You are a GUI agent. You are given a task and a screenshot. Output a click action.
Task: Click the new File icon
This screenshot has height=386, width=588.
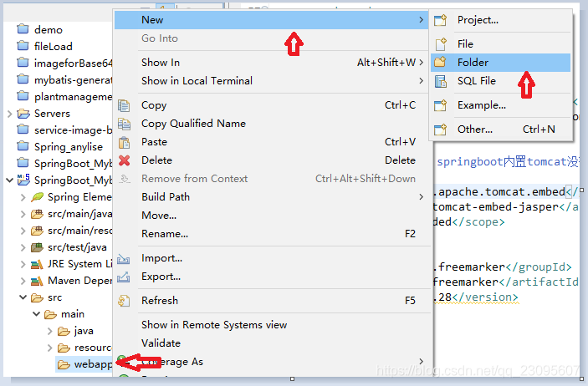pyautogui.click(x=440, y=43)
